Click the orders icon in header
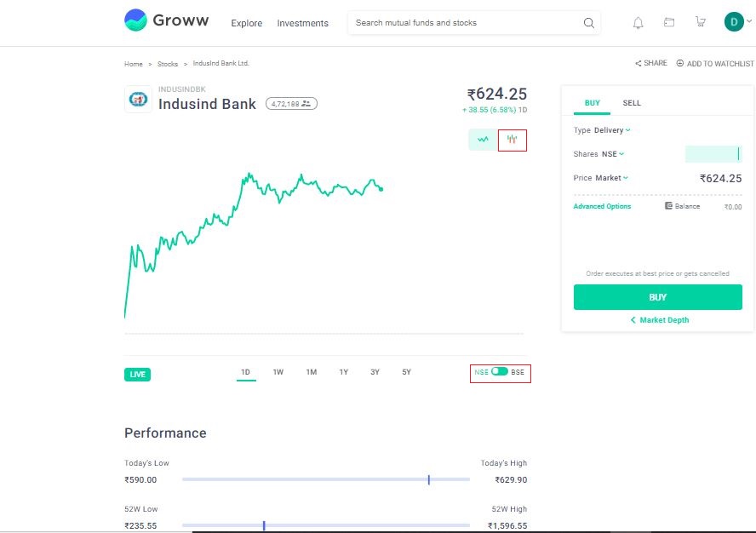Image resolution: width=756 pixels, height=533 pixels. click(x=669, y=22)
